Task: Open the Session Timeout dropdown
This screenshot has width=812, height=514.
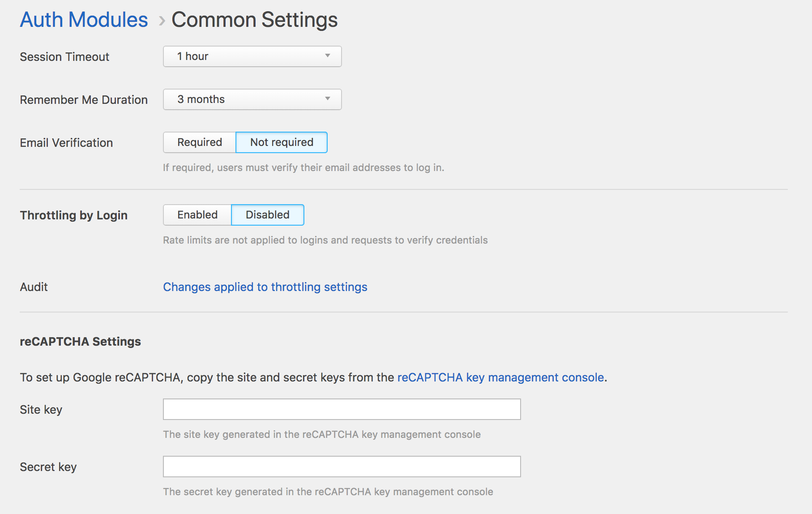Action: point(252,56)
